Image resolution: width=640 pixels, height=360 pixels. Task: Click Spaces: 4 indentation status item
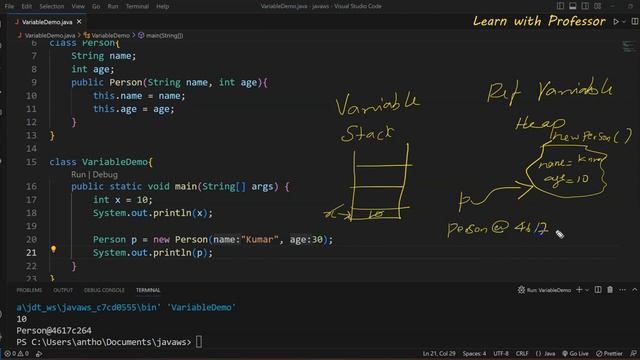474,353
